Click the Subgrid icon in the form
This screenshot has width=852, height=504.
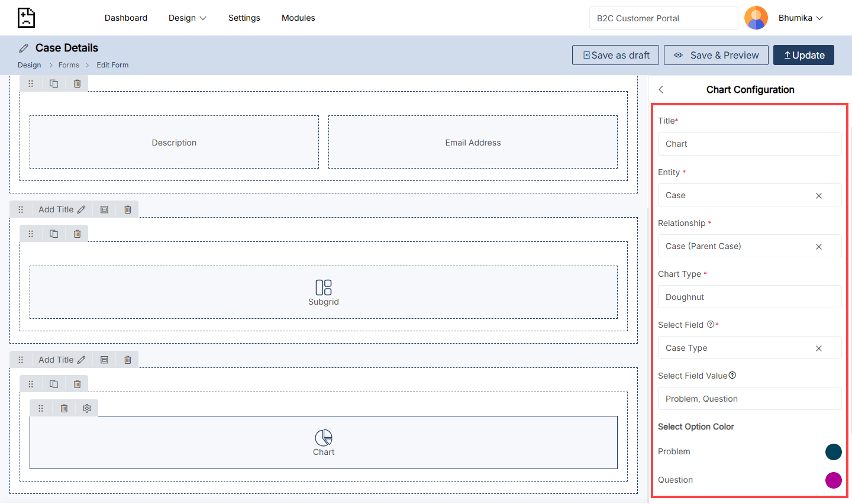(324, 287)
